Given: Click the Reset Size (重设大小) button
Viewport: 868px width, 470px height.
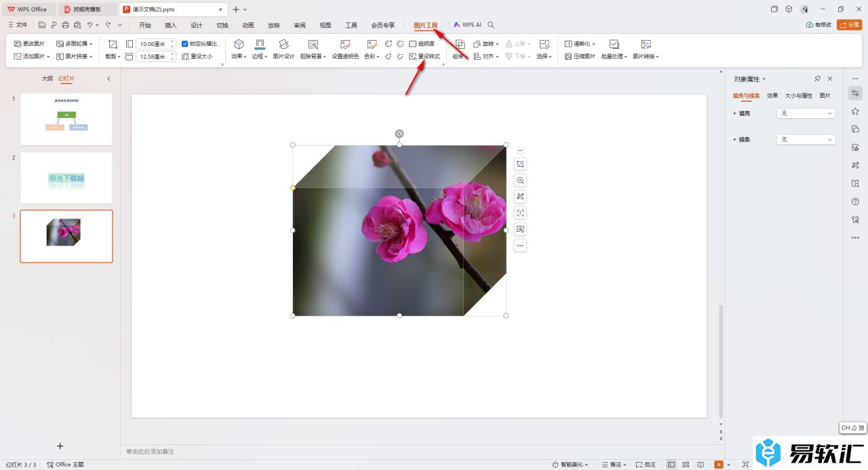Looking at the screenshot, I should click(x=197, y=57).
